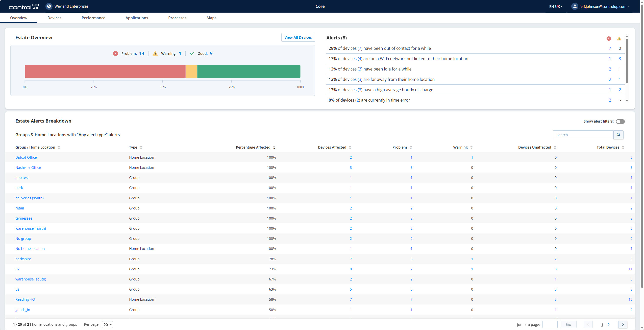Click the globe icon beside Weyland Enterprises
This screenshot has height=330, width=644.
click(49, 6)
